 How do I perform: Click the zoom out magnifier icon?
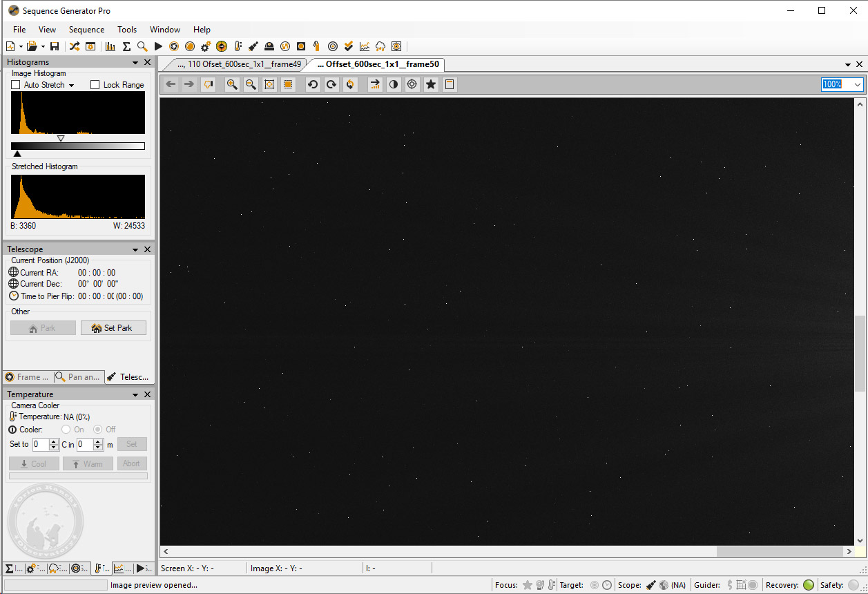click(x=251, y=84)
